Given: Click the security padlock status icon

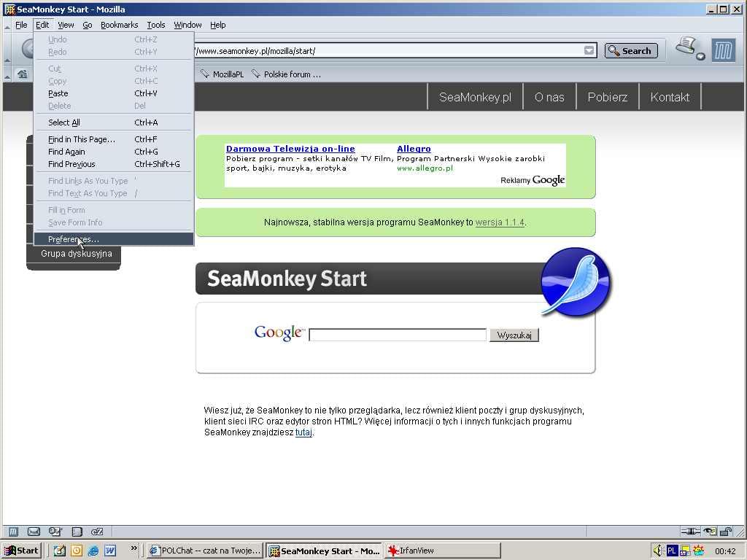Looking at the screenshot, I should [x=726, y=532].
